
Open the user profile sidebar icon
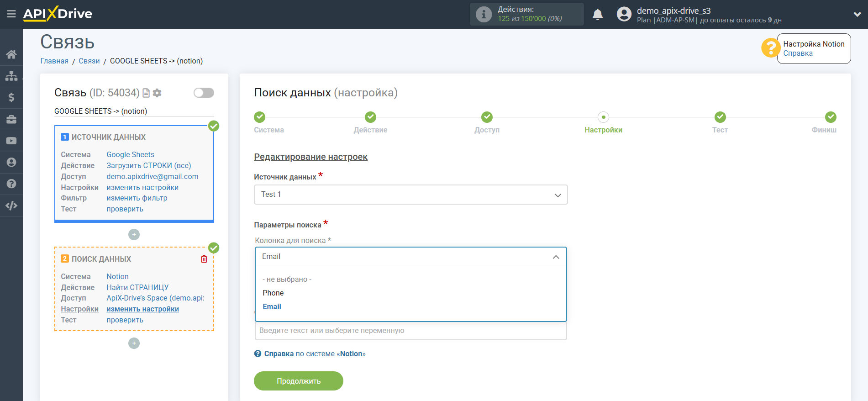coord(11,162)
